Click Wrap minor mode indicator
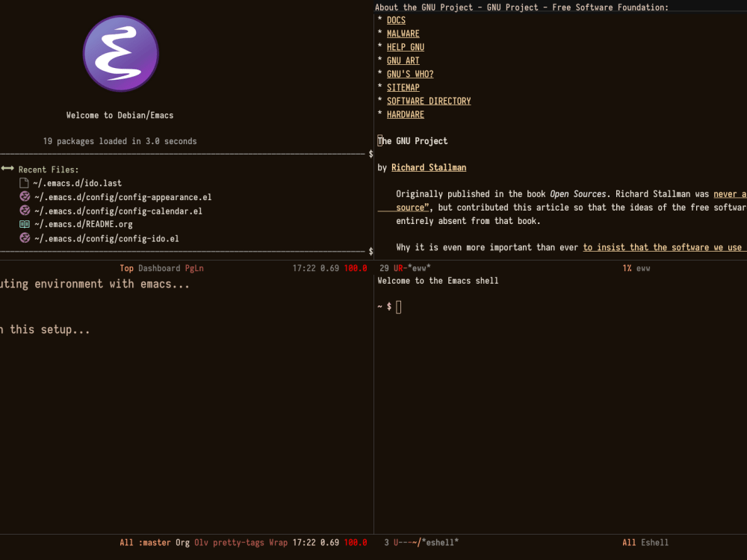The width and height of the screenshot is (747, 560). click(x=278, y=542)
